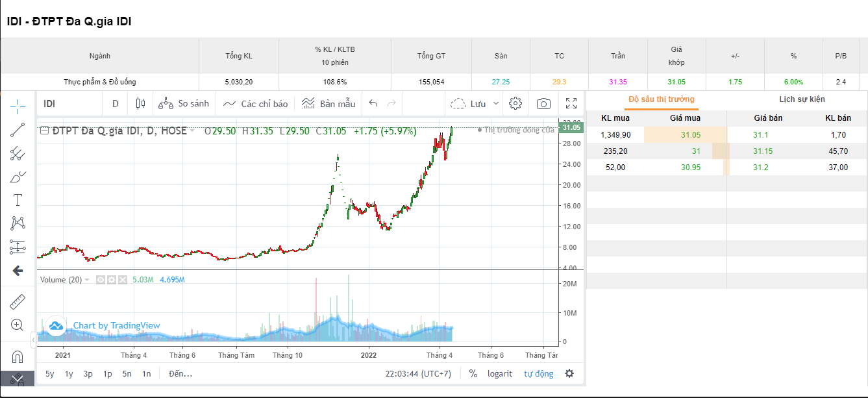Take a chart snapshot with camera icon

(543, 103)
